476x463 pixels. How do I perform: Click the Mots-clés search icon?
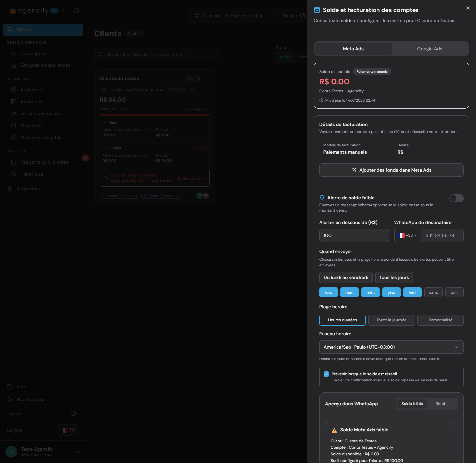point(14,125)
